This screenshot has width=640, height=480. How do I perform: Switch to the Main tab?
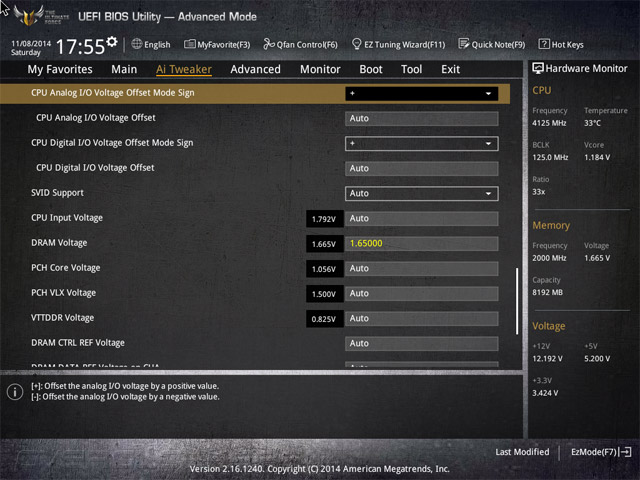(x=124, y=69)
